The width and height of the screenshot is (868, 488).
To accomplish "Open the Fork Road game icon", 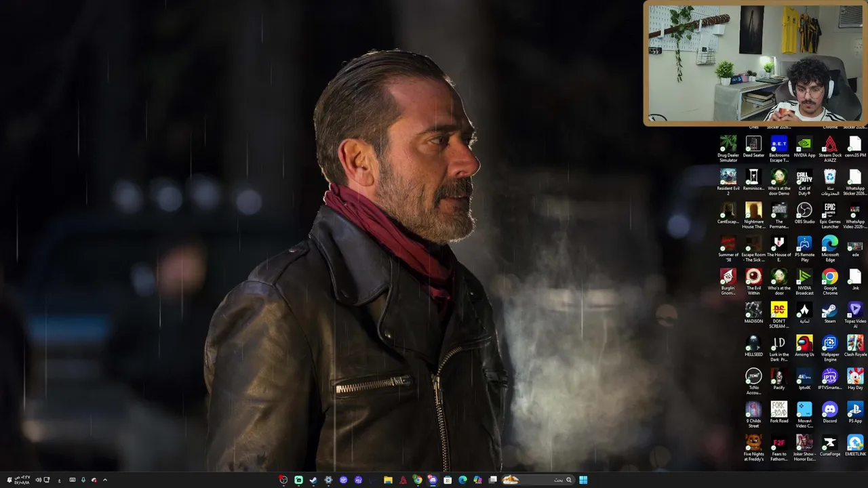I will tap(778, 412).
